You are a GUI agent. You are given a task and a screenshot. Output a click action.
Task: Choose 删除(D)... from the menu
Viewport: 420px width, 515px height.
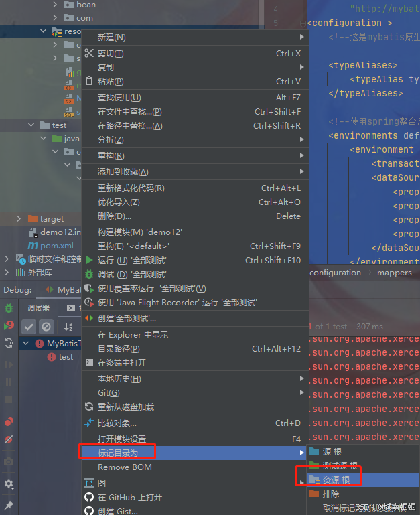195,216
